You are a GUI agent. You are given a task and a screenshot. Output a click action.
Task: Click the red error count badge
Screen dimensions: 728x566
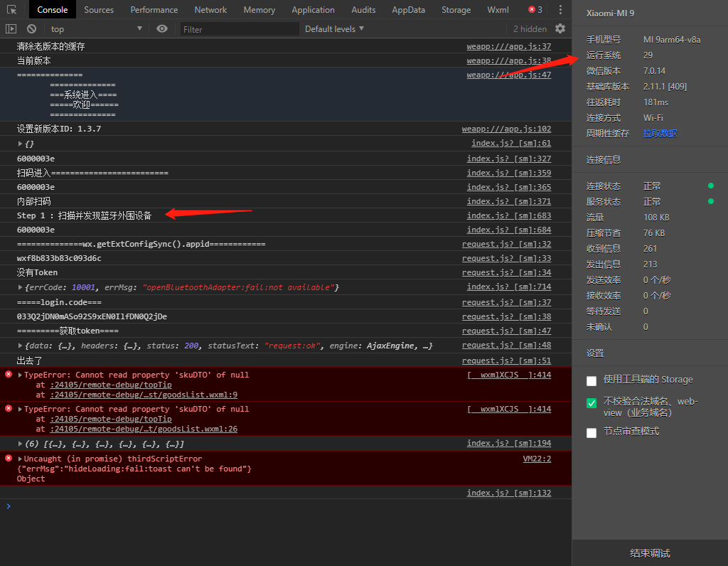pyautogui.click(x=535, y=10)
